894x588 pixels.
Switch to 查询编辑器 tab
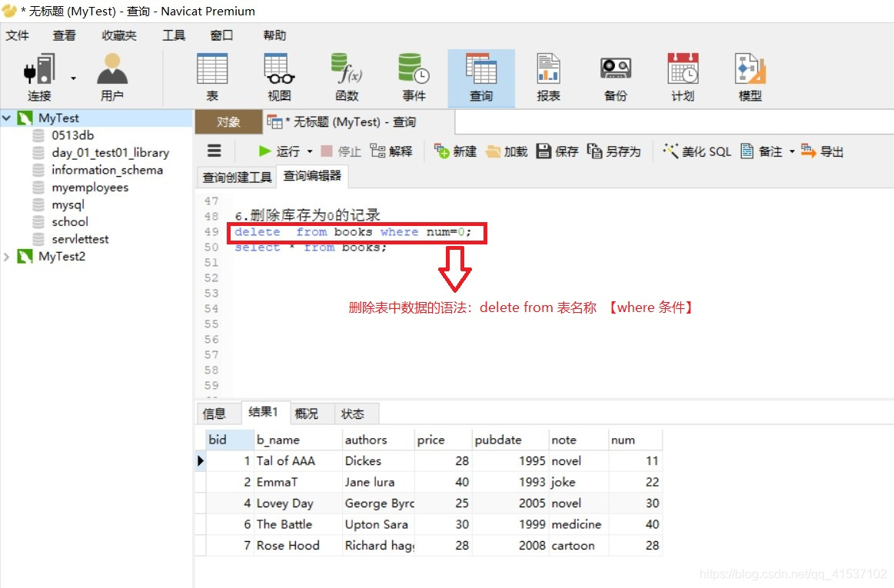[x=312, y=176]
